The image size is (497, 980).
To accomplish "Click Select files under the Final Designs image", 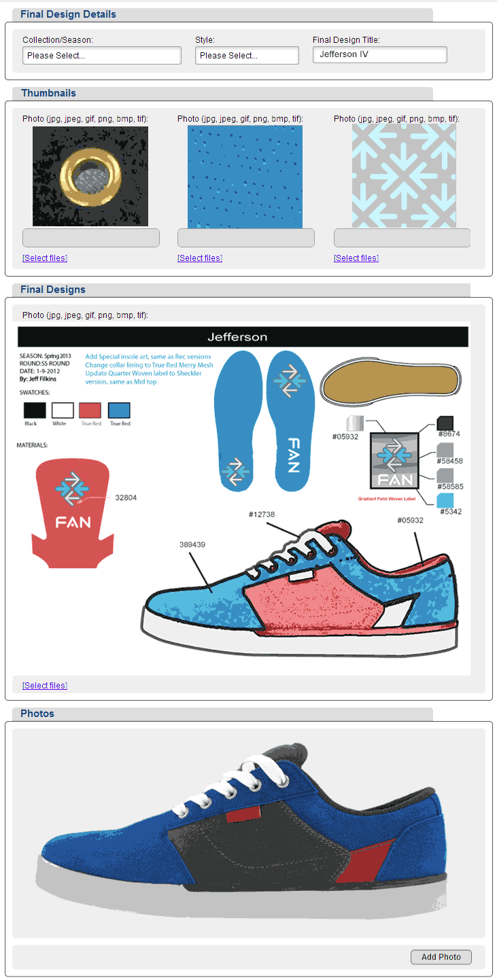I will pyautogui.click(x=45, y=686).
